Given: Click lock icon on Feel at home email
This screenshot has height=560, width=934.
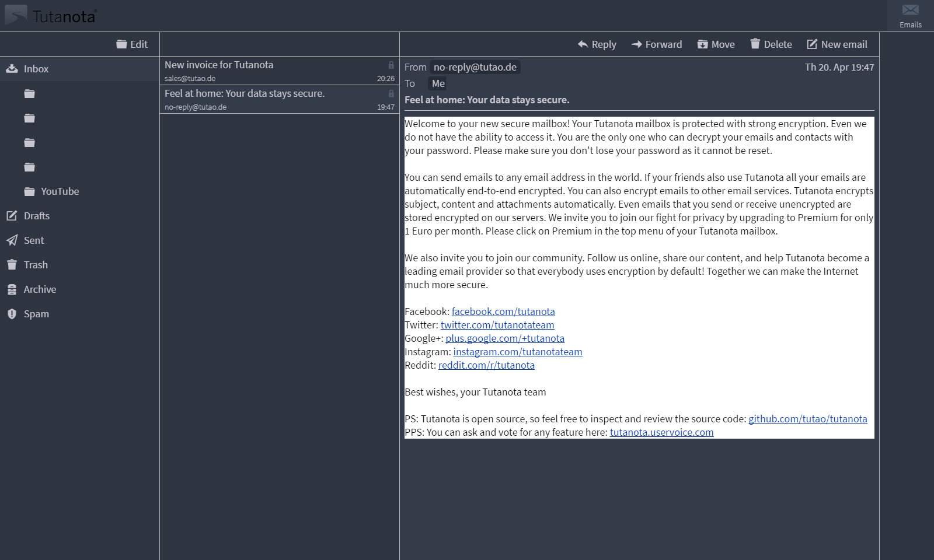Looking at the screenshot, I should pyautogui.click(x=391, y=93).
